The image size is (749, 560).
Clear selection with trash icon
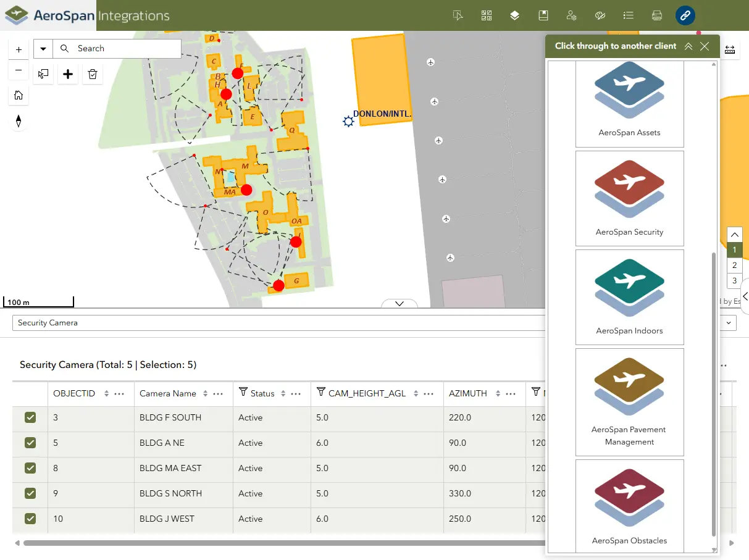[x=93, y=74]
